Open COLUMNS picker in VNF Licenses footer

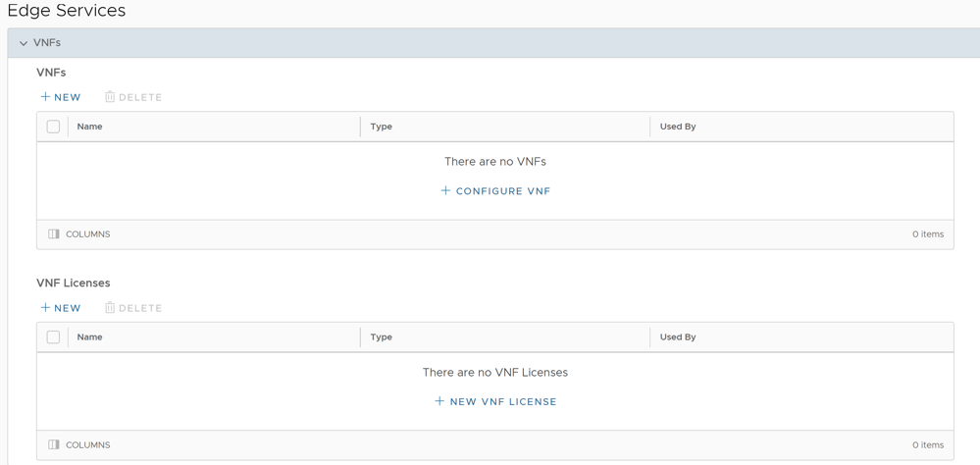[79, 445]
